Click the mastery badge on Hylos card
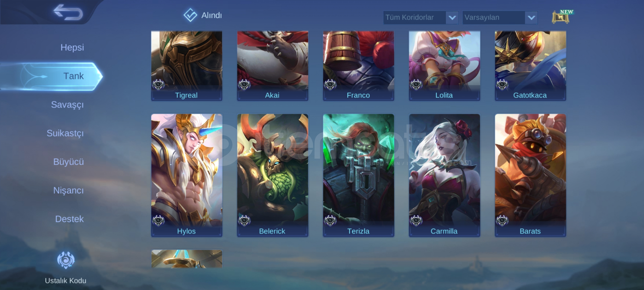This screenshot has height=290, width=644. (x=158, y=221)
